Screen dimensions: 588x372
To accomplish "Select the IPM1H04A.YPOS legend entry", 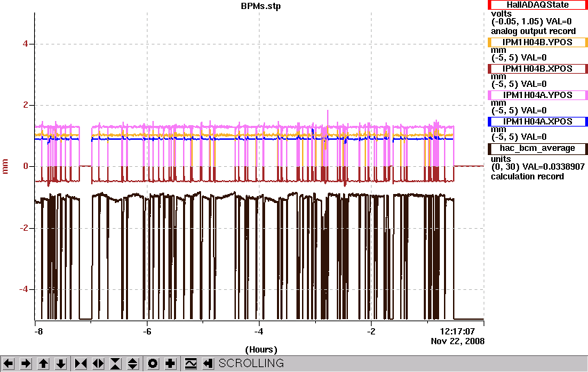I will 538,95.
